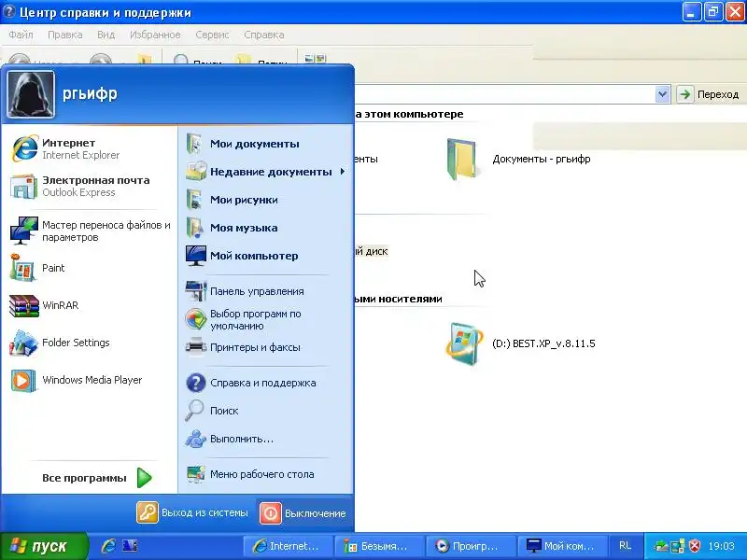The width and height of the screenshot is (747, 560).
Task: Switch to Мой ком... taskbar button
Action: coord(562,546)
